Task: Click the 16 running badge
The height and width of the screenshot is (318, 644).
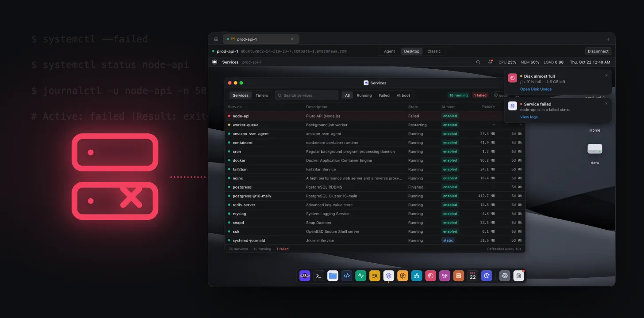Action: (x=458, y=95)
